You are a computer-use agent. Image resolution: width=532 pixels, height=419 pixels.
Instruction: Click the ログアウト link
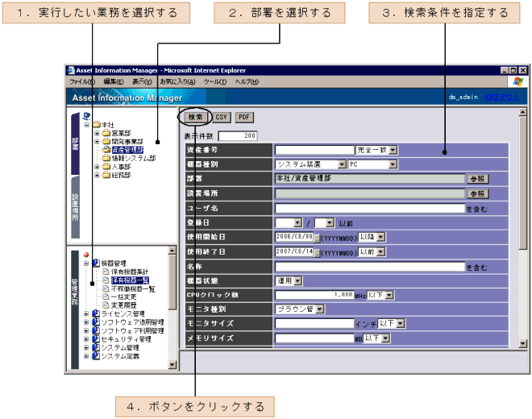click(x=502, y=97)
